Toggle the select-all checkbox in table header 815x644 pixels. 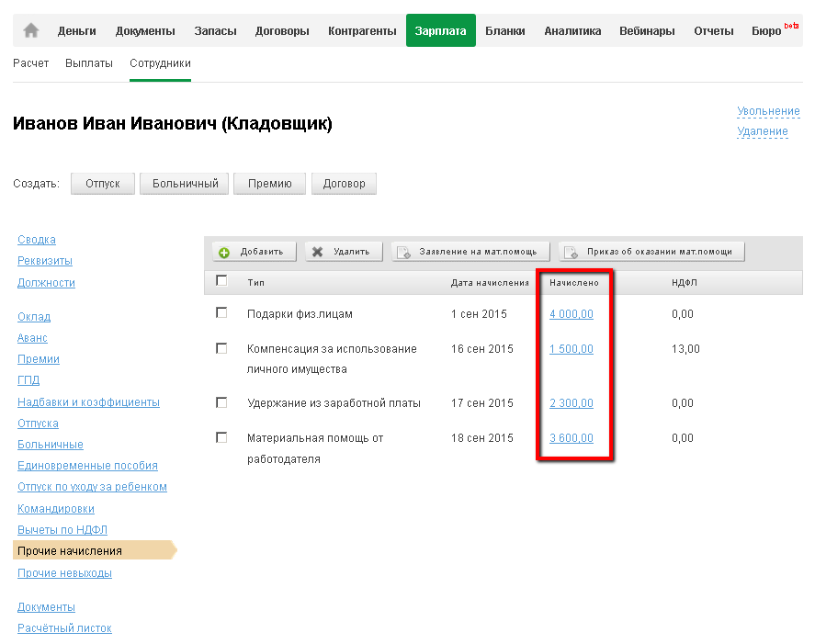(x=221, y=281)
